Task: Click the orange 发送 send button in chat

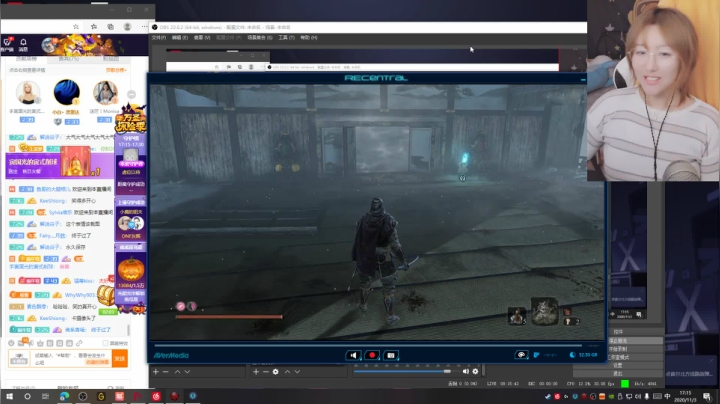Action: (x=120, y=359)
